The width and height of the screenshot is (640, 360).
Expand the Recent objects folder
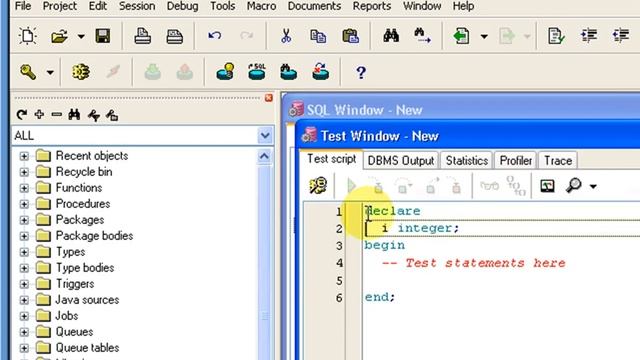[24, 156]
